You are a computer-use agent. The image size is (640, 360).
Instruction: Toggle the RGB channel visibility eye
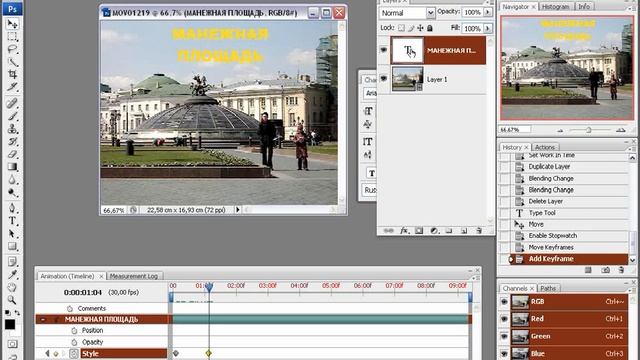(504, 302)
